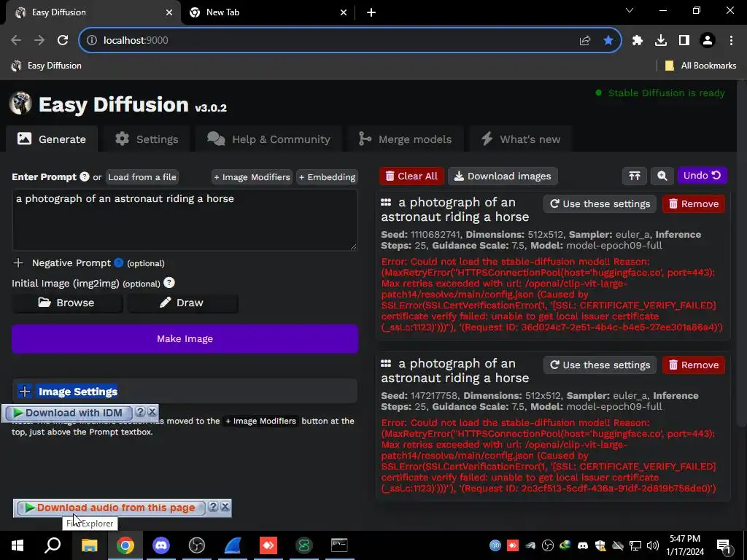Click the Stable Diffusion is ready status
The image size is (747, 560).
point(660,93)
